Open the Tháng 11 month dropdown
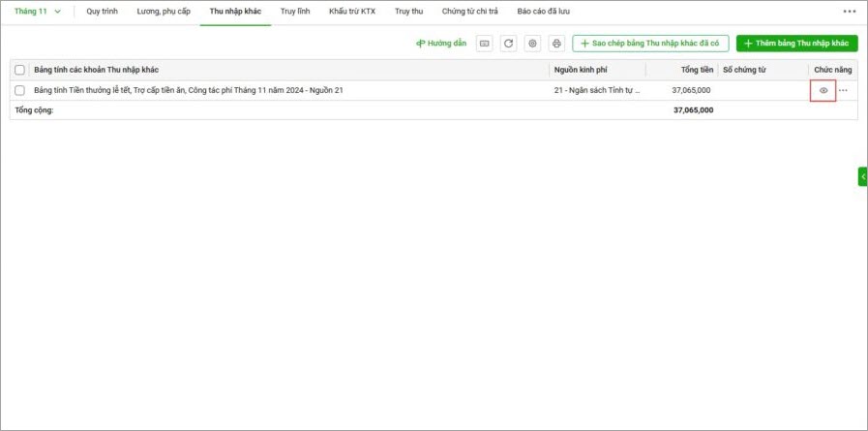This screenshot has height=431, width=868. point(38,12)
